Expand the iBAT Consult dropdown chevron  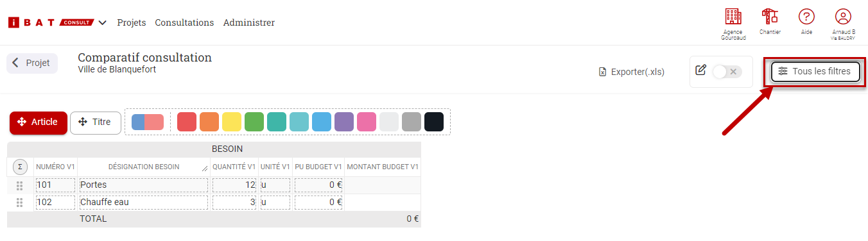click(x=103, y=22)
